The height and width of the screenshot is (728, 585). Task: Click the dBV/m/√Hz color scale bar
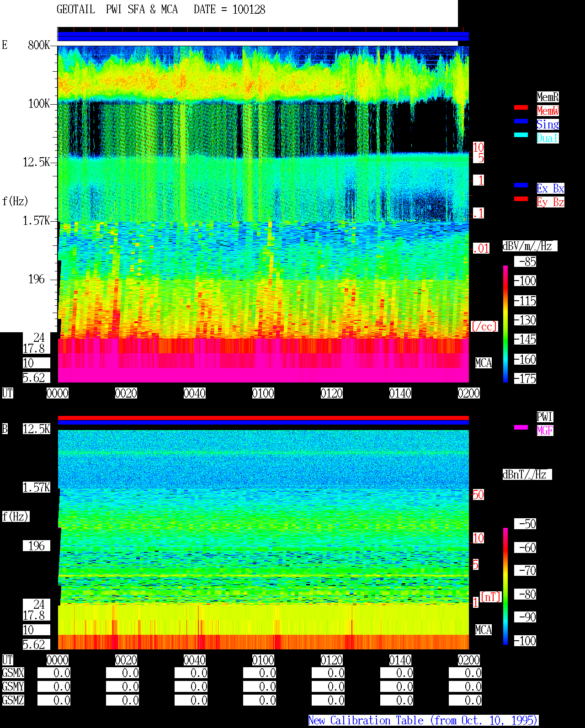[x=505, y=324]
